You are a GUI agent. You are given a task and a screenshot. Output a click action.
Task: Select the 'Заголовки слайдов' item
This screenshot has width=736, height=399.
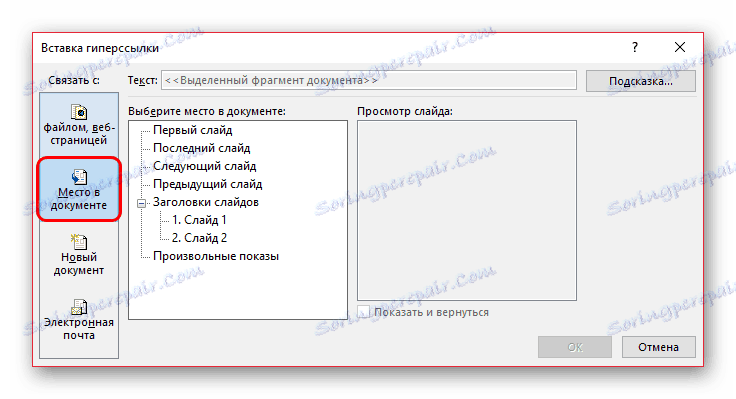tap(206, 202)
